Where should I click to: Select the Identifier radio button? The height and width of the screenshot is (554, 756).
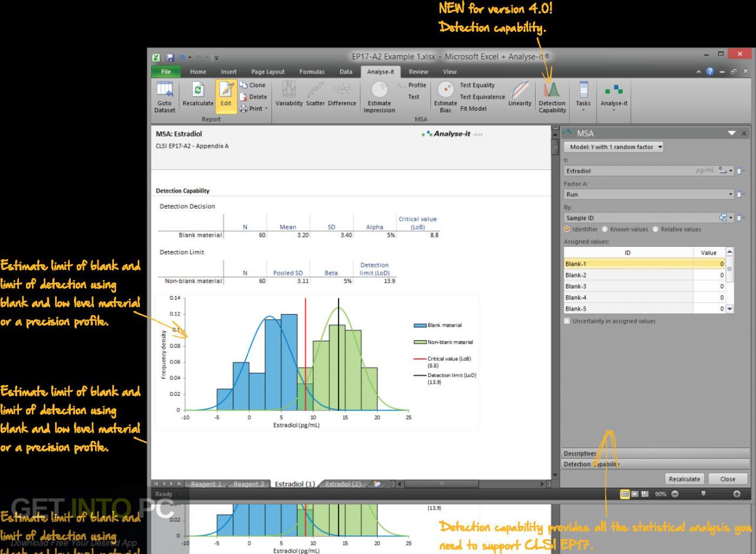click(x=567, y=229)
